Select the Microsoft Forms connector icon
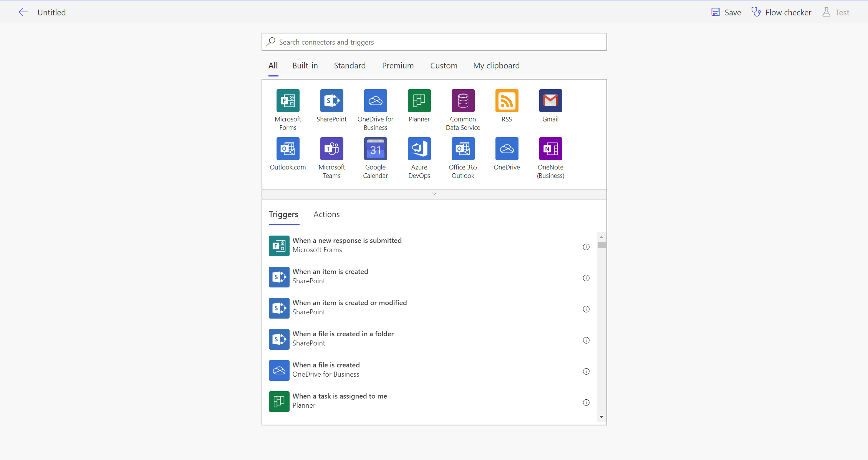This screenshot has height=460, width=868. (288, 101)
